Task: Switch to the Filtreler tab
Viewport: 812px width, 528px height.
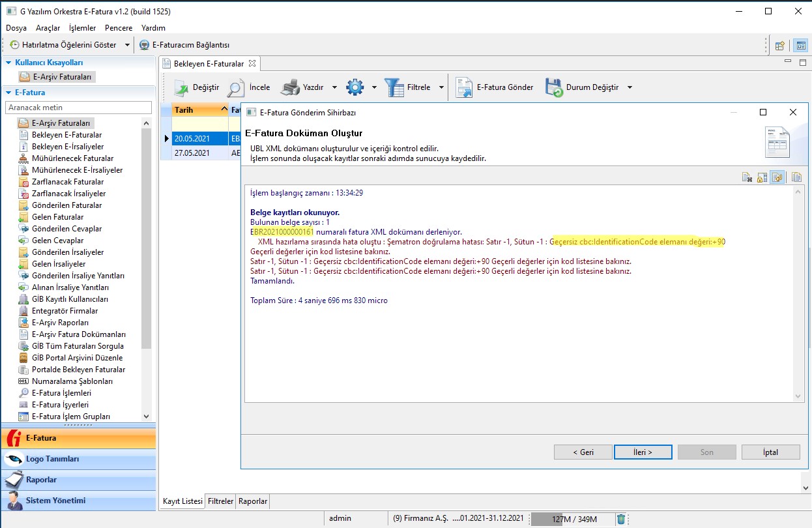Action: coord(220,501)
